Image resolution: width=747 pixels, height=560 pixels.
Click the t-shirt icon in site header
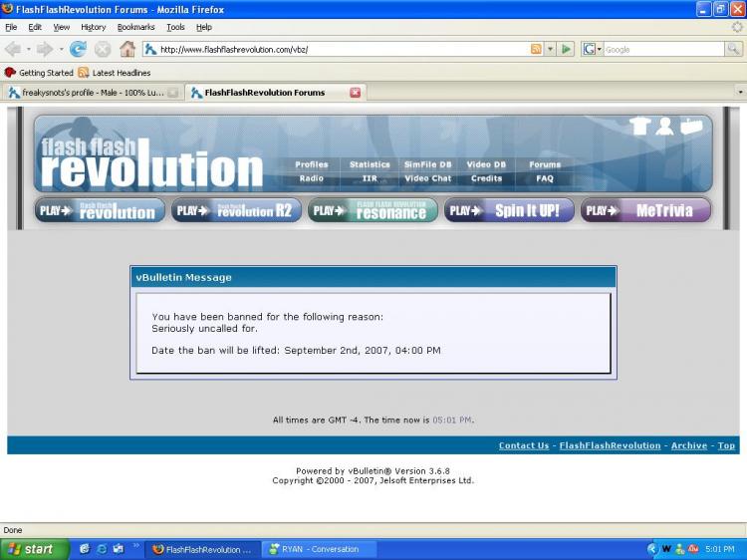click(x=639, y=127)
